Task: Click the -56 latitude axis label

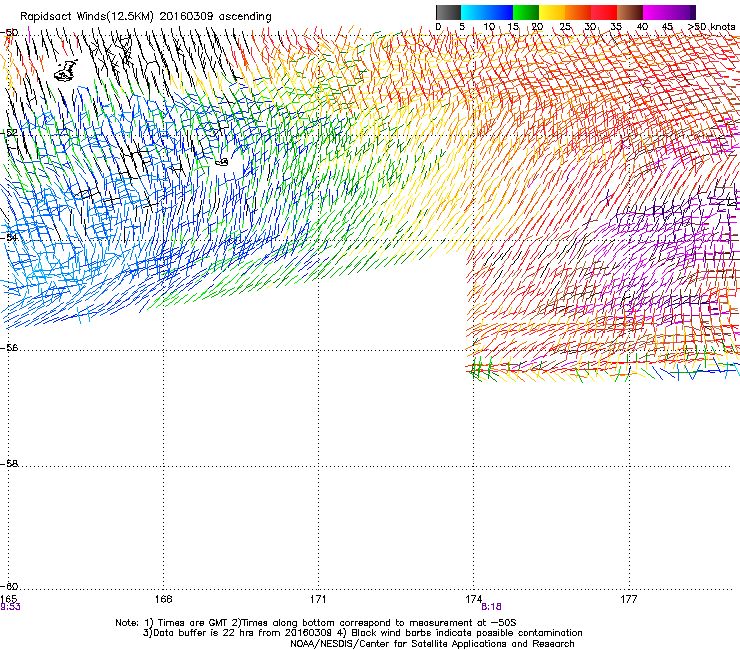Action: pyautogui.click(x=9, y=347)
